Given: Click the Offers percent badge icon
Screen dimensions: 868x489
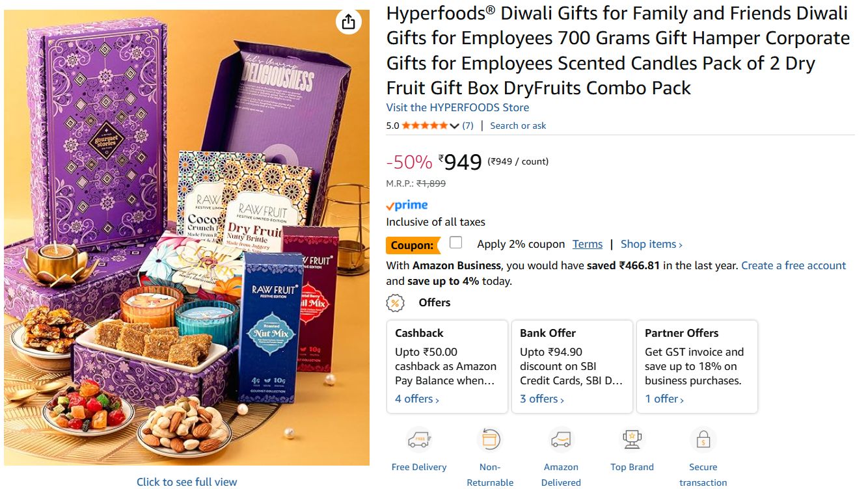Looking at the screenshot, I should click(x=395, y=303).
